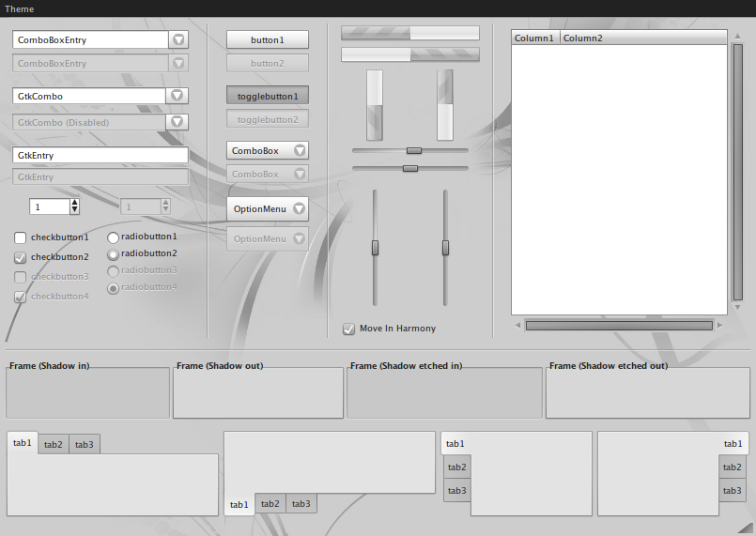Increment the enabled spin button value
This screenshot has height=536, width=756.
[74, 203]
